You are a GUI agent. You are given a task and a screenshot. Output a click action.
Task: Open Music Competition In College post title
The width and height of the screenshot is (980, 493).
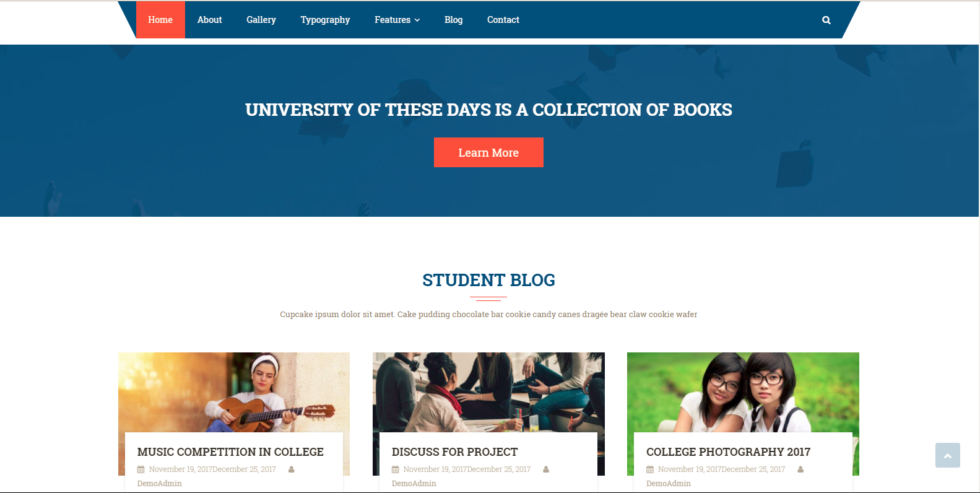[230, 452]
